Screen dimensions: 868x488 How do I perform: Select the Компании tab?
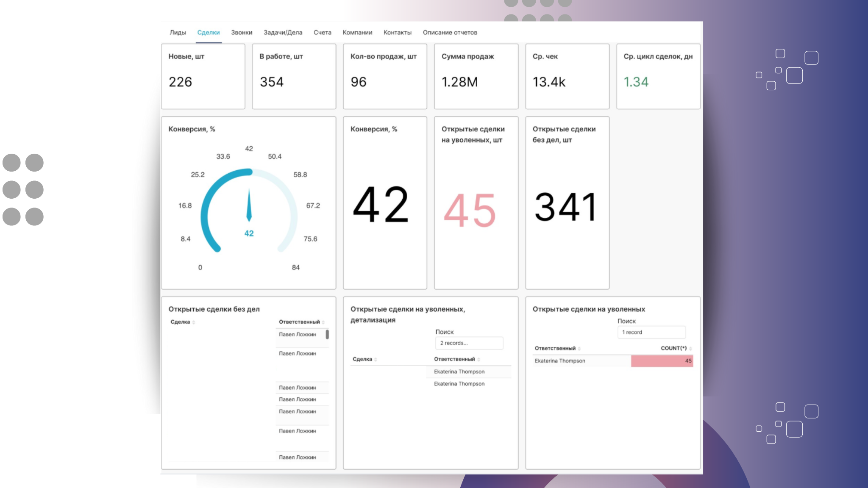357,33
